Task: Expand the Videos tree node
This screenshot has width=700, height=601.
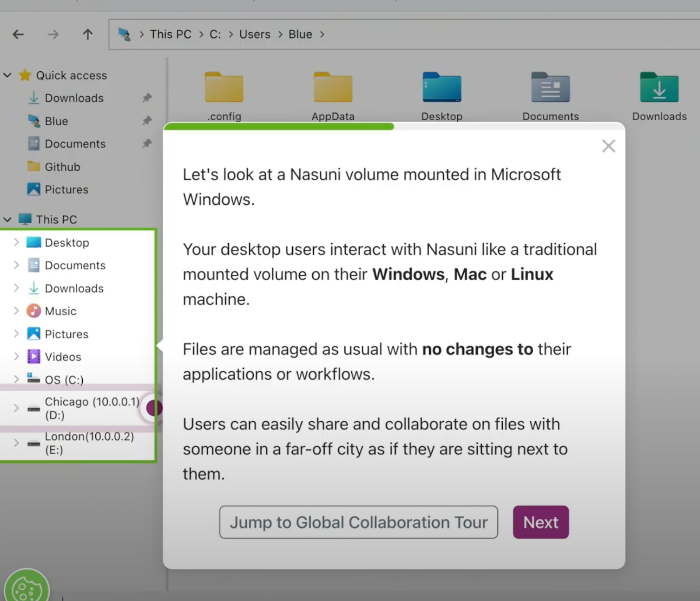Action: click(16, 356)
